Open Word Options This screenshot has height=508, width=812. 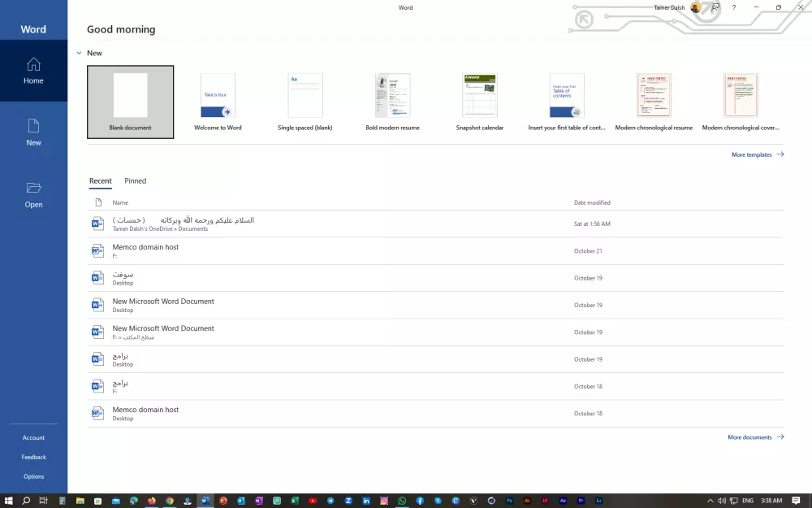click(x=33, y=476)
